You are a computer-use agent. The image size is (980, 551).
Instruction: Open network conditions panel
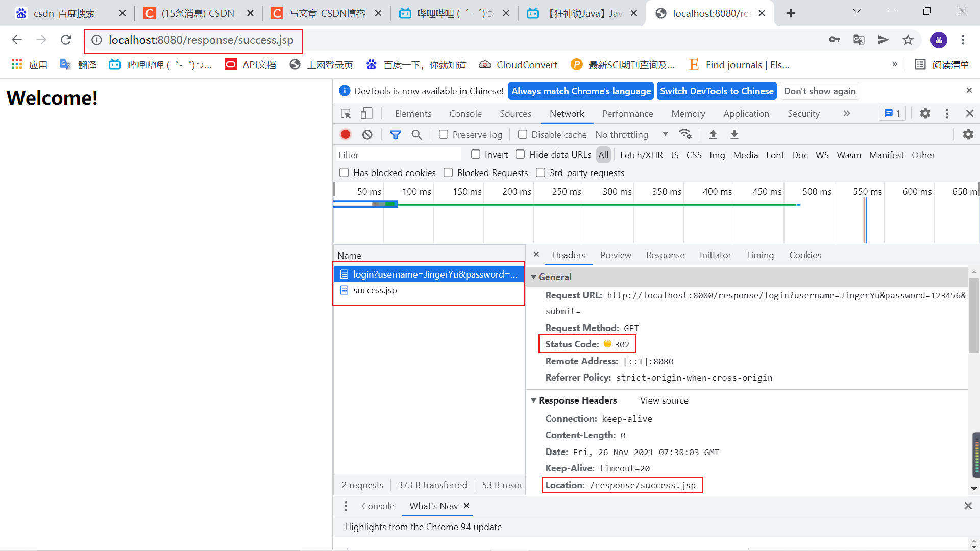[x=685, y=134]
